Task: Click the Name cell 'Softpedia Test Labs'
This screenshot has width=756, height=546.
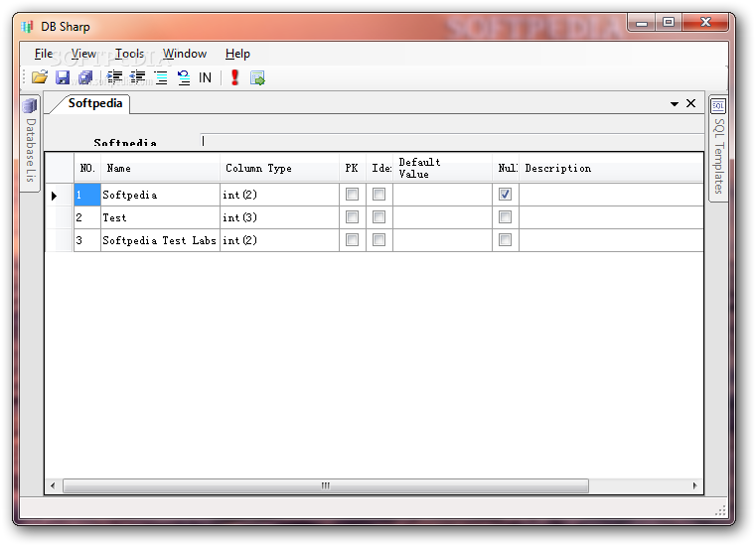Action: coord(160,240)
